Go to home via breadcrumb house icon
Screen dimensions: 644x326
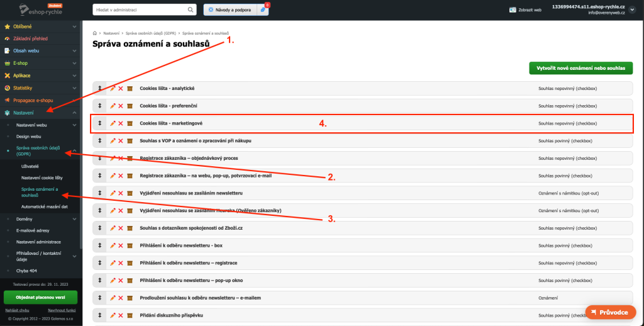click(95, 33)
